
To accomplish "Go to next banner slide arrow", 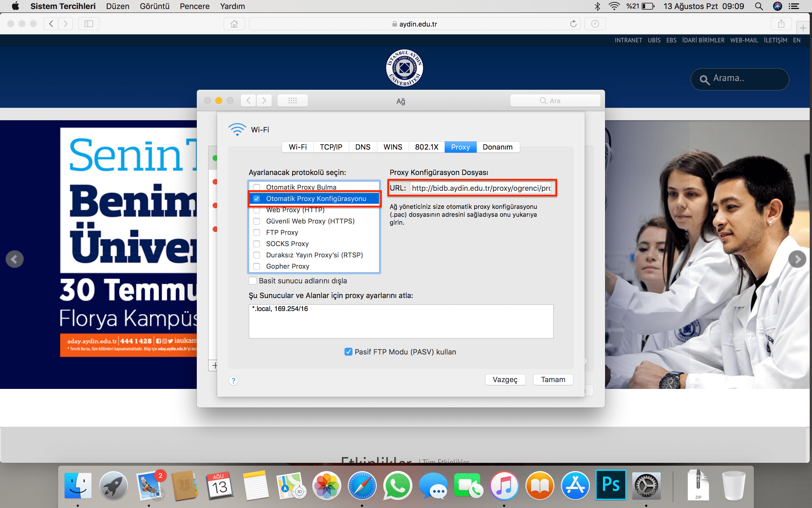I will [x=797, y=259].
